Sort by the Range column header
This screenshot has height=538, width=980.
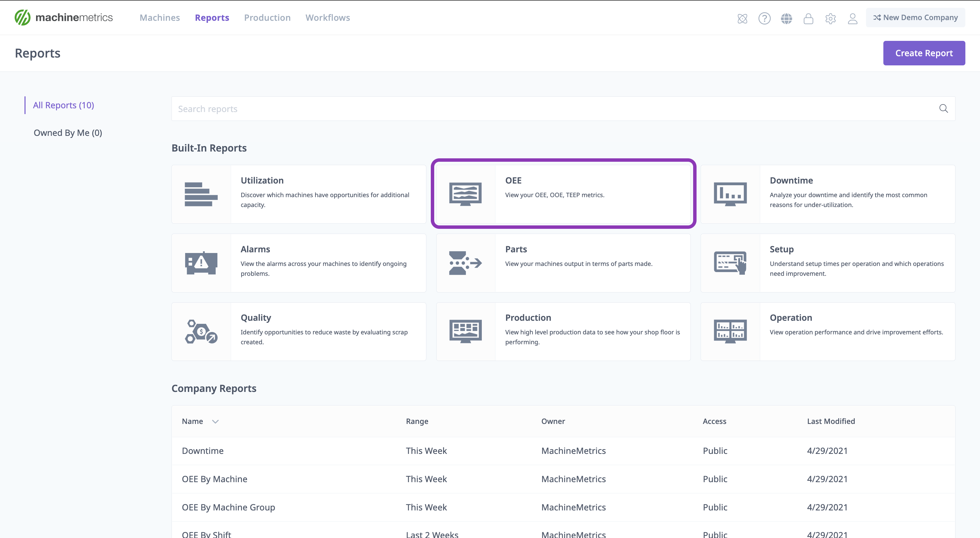click(x=417, y=421)
